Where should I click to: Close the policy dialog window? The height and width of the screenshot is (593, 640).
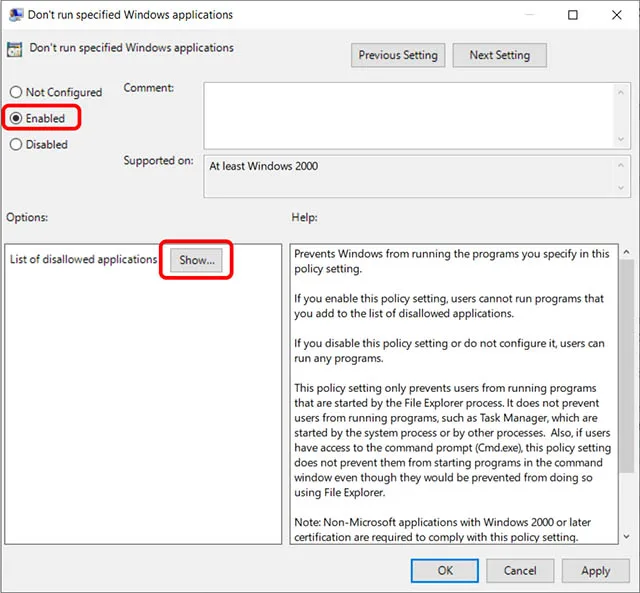pos(616,15)
